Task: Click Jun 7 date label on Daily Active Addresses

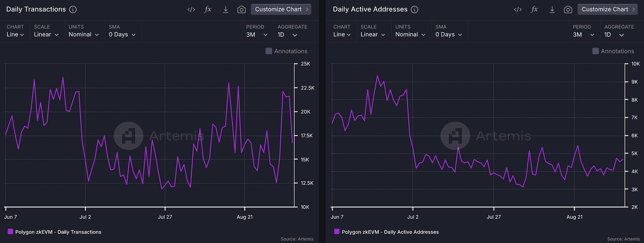Action: [337, 217]
